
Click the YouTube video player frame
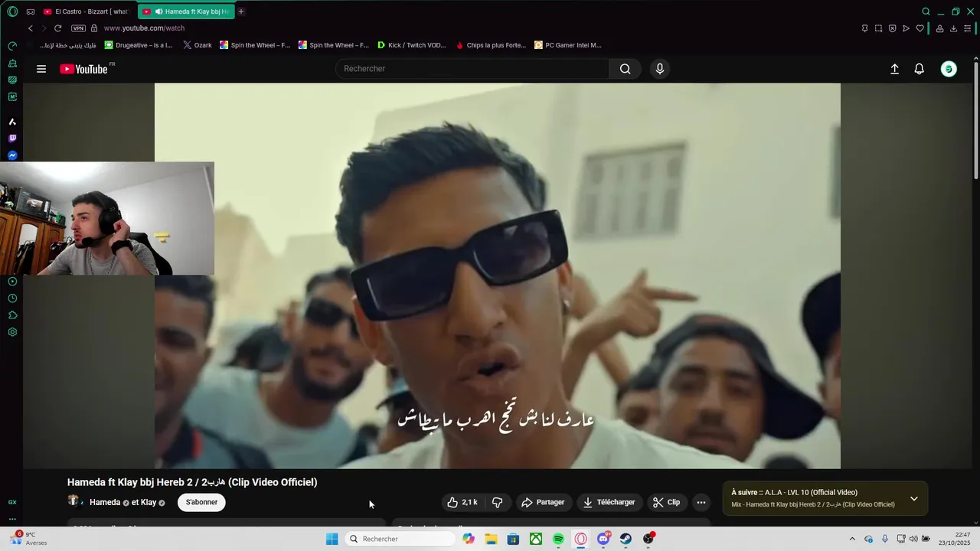(x=498, y=275)
